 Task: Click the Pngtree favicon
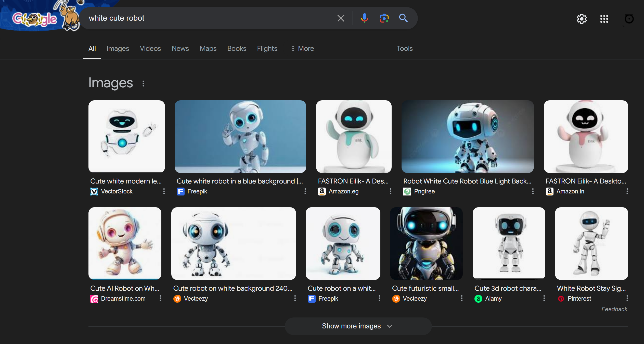pyautogui.click(x=407, y=191)
